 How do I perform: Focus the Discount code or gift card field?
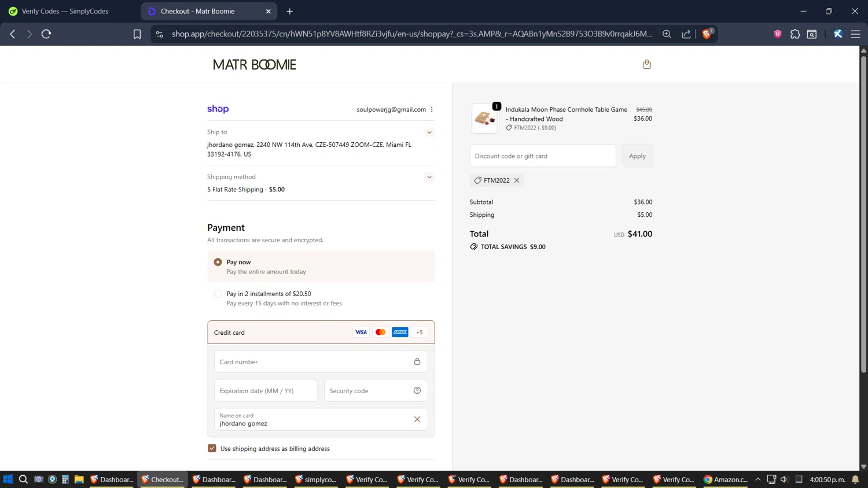pos(543,156)
